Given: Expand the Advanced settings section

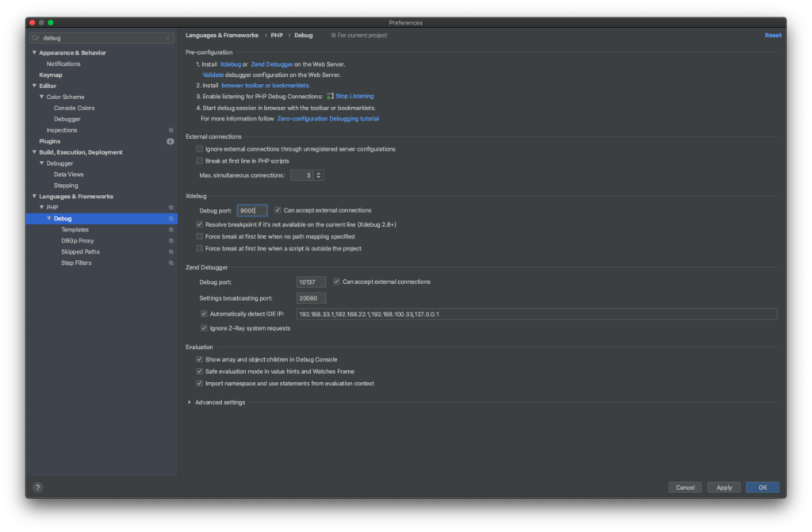Looking at the screenshot, I should click(190, 402).
